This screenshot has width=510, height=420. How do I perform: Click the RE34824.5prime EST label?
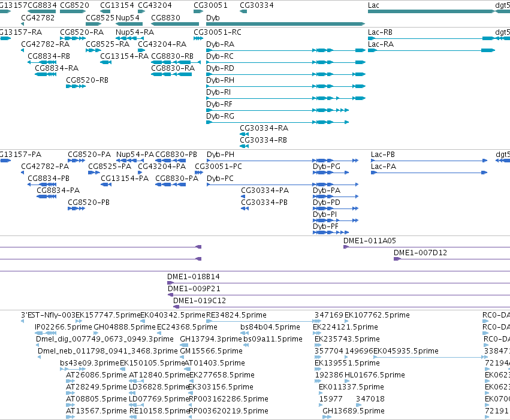(x=237, y=315)
